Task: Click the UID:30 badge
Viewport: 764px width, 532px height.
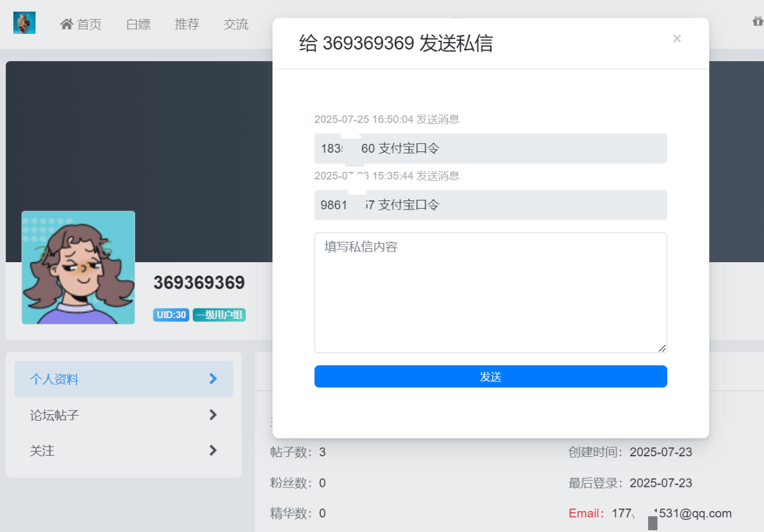Action: [171, 315]
